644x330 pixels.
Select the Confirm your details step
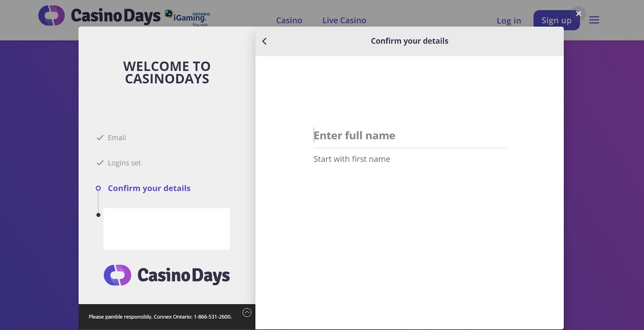coord(149,189)
